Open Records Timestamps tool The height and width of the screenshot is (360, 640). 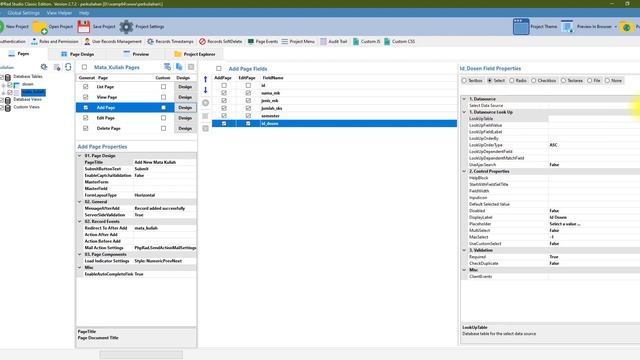pyautogui.click(x=170, y=41)
